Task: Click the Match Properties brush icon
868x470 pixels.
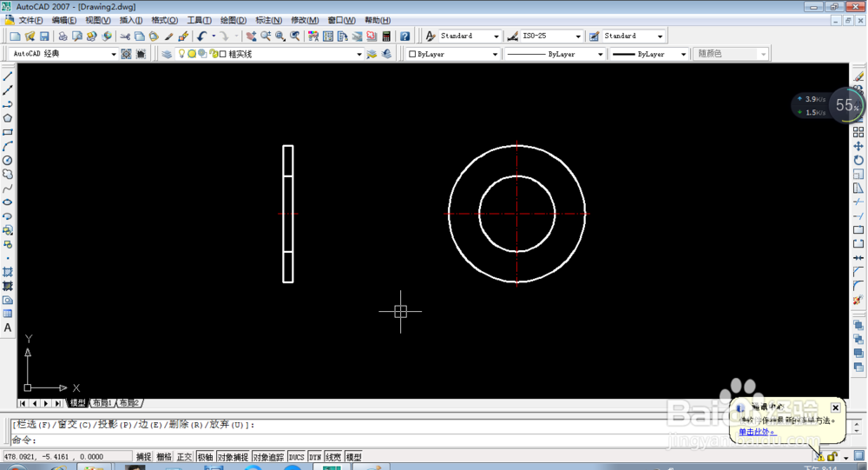Action: tap(169, 36)
